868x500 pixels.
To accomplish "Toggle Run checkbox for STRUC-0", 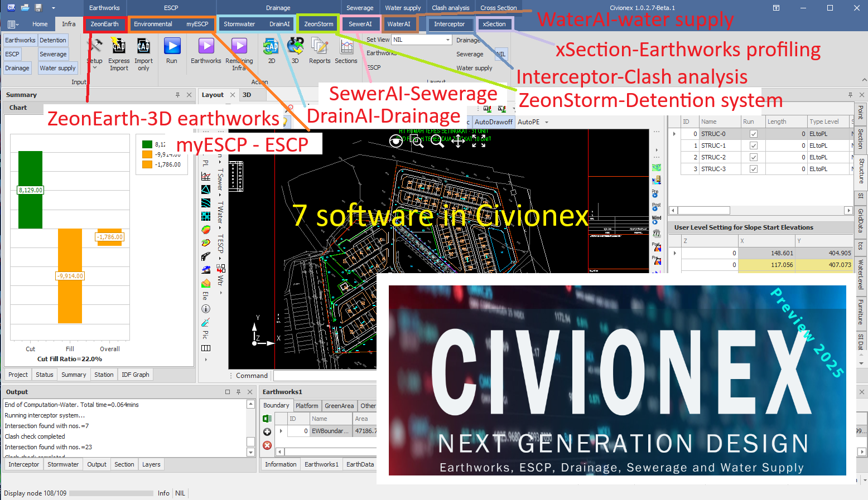I will [x=754, y=134].
